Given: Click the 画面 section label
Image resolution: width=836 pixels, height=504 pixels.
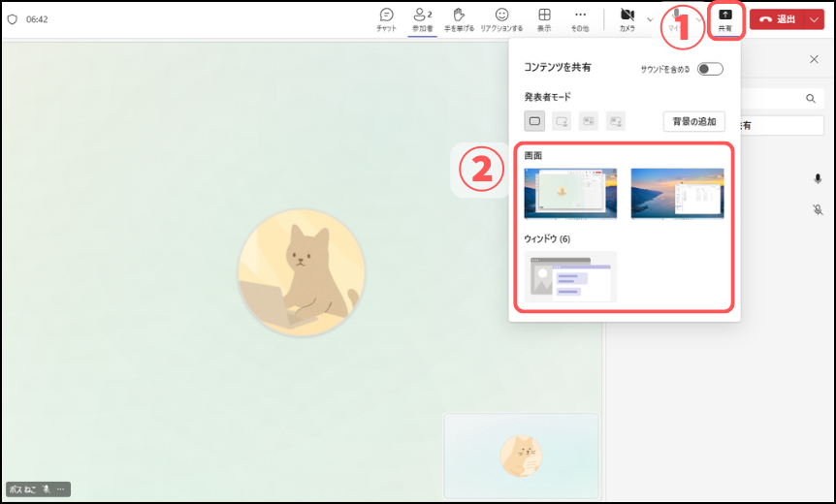Looking at the screenshot, I should [533, 155].
